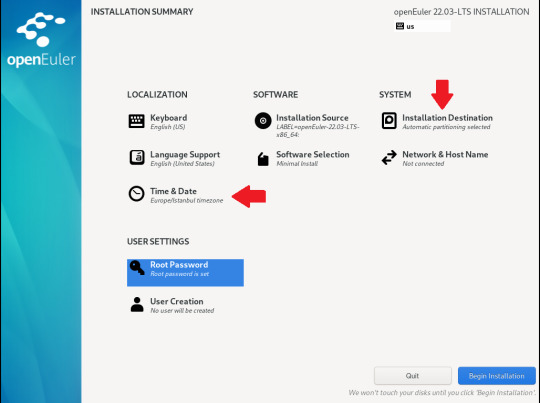Open the User Creation label
Screen dimensions: 540x403
[x=177, y=301]
